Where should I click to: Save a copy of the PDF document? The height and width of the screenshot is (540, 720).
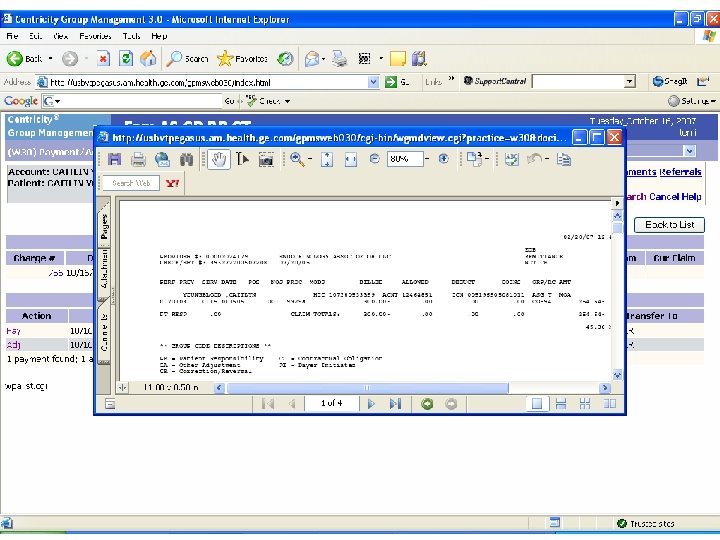114,159
